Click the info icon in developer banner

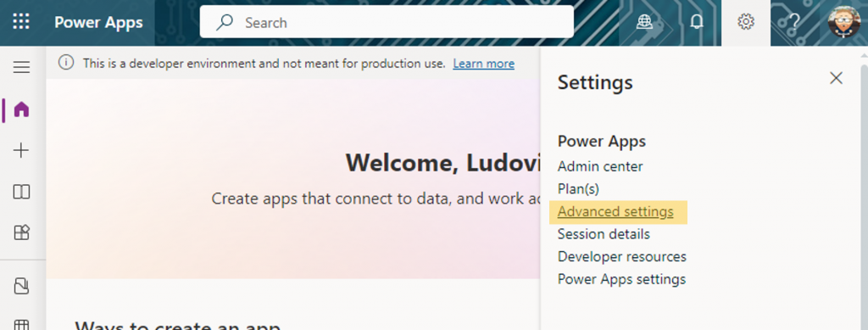[x=66, y=63]
